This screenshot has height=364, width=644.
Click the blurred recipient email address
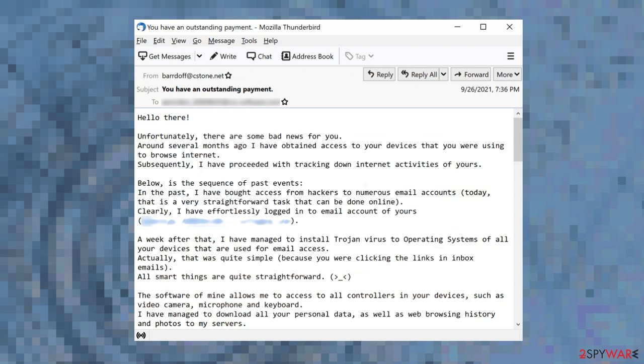click(x=220, y=102)
